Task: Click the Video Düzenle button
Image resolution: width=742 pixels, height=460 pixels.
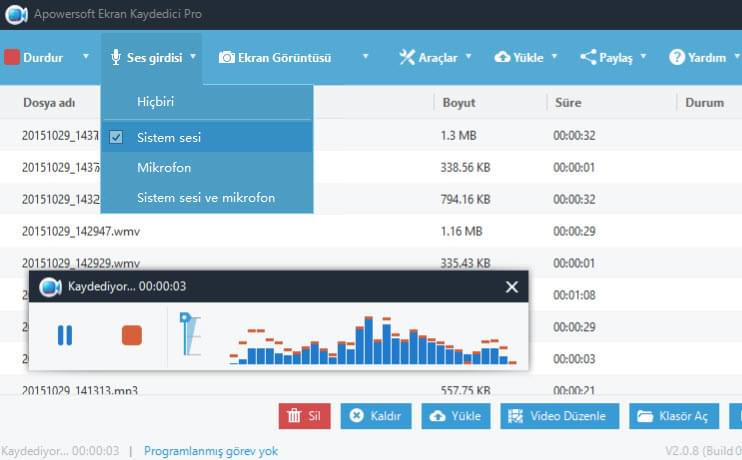Action: [x=559, y=416]
